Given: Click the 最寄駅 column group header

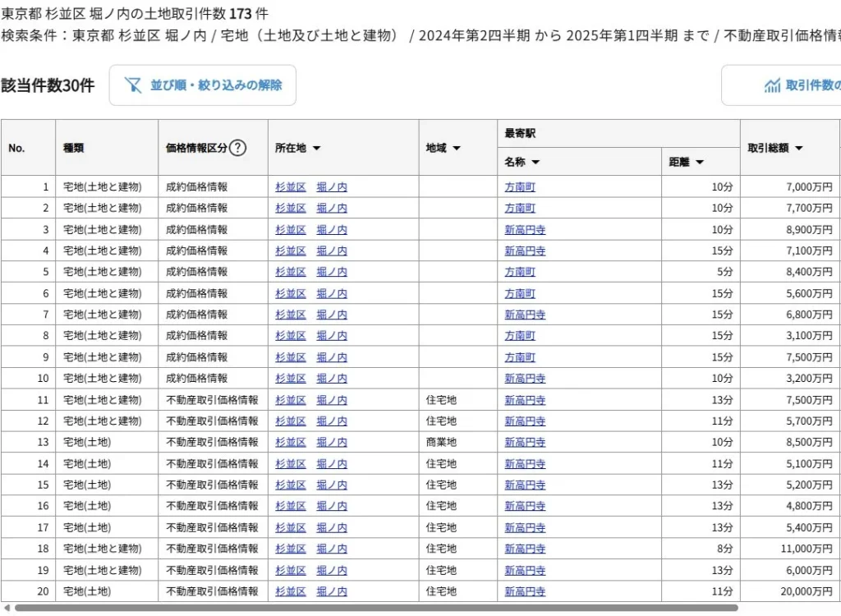Looking at the screenshot, I should [618, 134].
